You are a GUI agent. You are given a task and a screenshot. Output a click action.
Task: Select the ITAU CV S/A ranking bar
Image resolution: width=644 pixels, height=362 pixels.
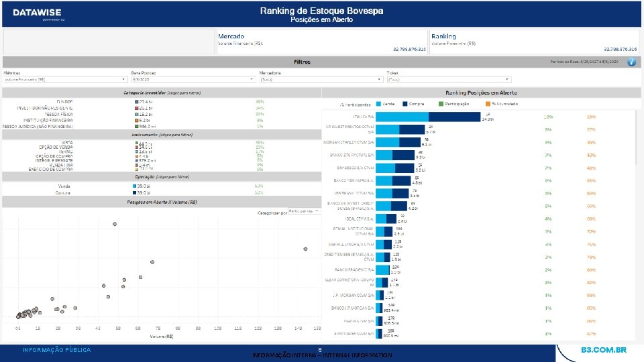(x=428, y=117)
